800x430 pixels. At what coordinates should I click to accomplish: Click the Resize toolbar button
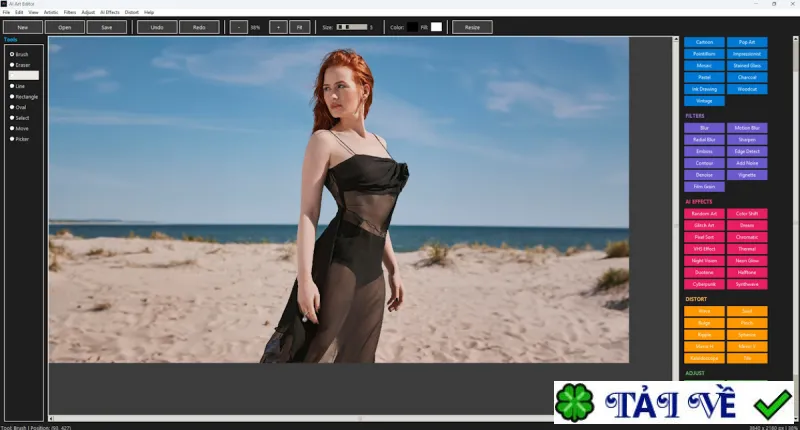coord(472,27)
